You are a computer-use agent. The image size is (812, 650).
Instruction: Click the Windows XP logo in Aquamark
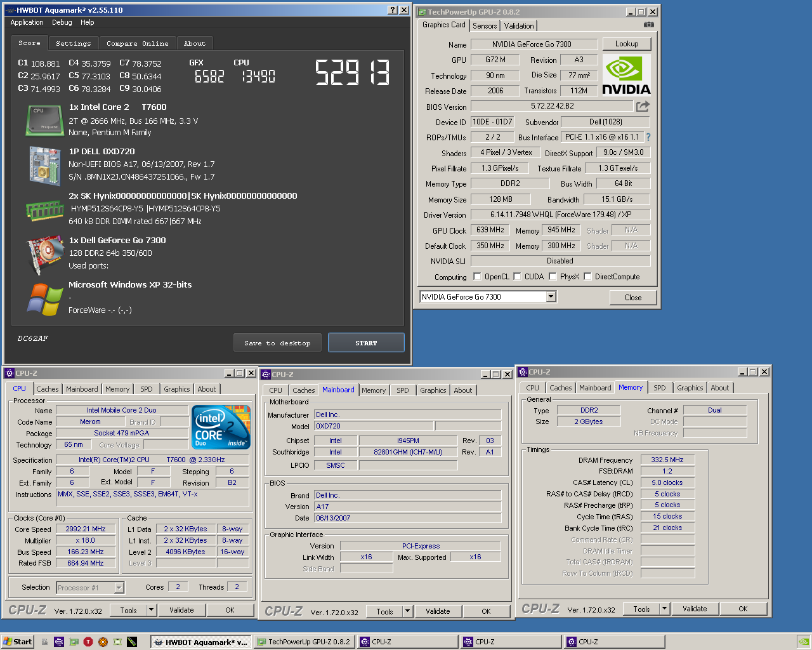coord(44,300)
